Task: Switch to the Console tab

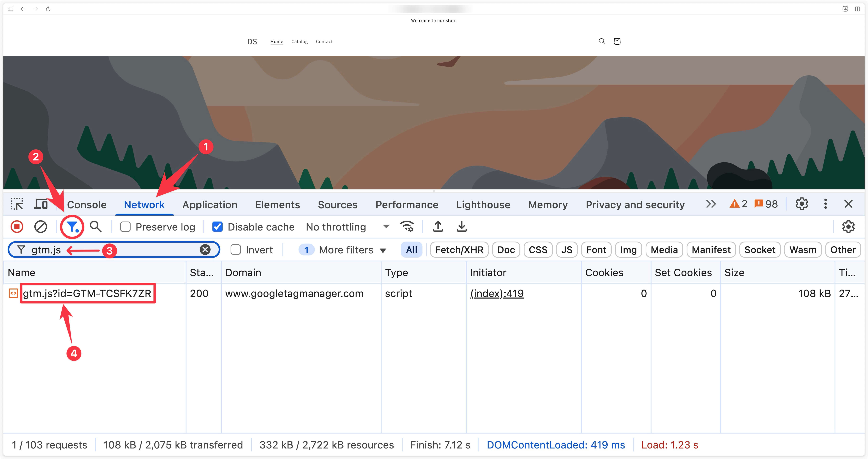Action: click(87, 204)
